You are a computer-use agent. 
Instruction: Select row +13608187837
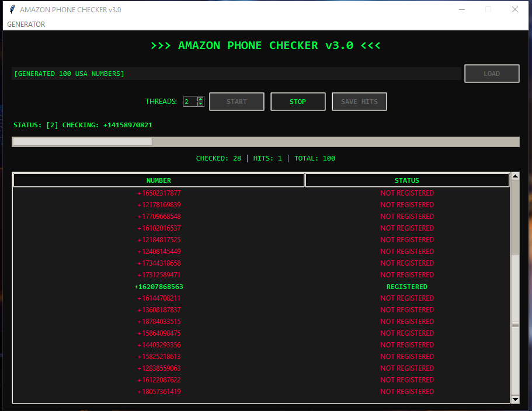[x=261, y=310]
